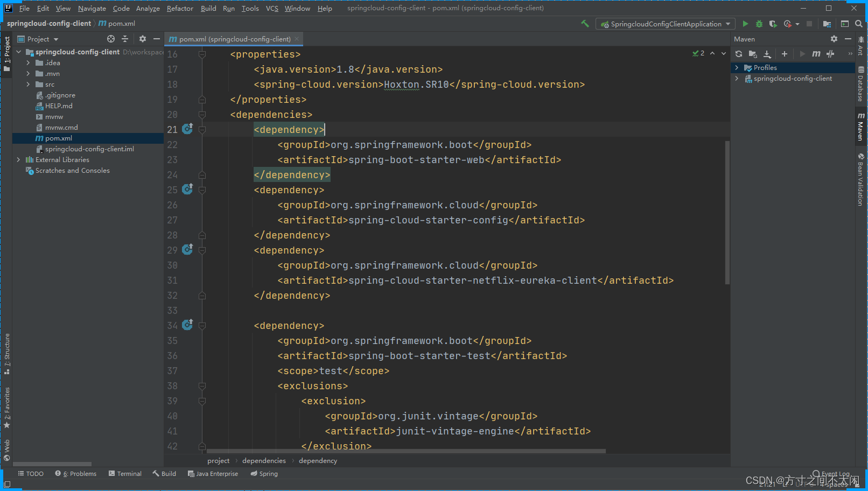Select mvnw.cmd file in project tree
Viewport: 868px width, 491px height.
tap(61, 128)
